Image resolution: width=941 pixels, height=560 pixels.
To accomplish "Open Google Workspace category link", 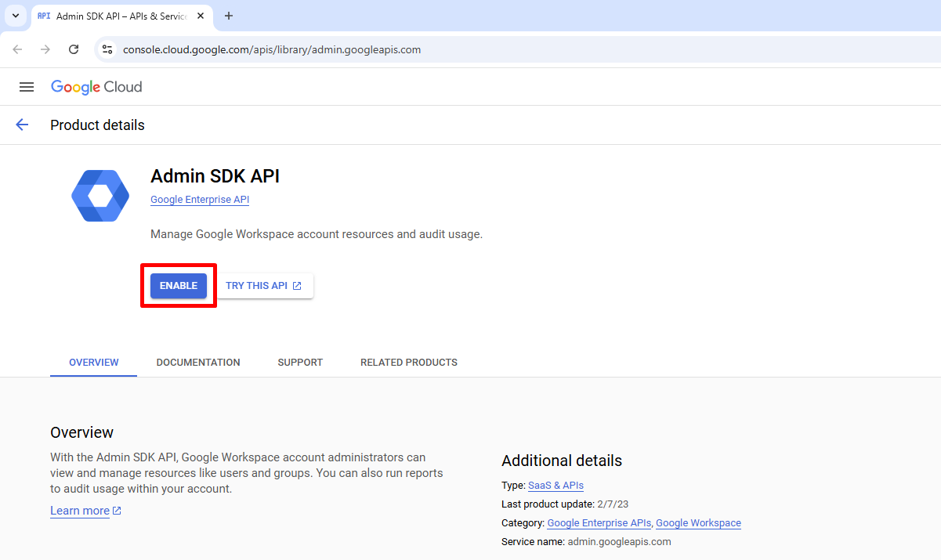I will [698, 523].
